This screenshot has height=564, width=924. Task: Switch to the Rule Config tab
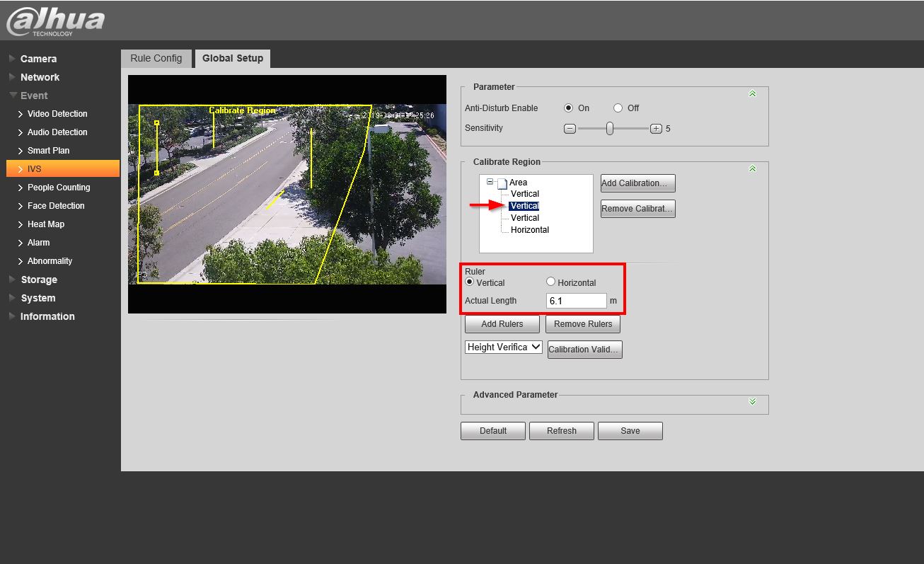156,58
